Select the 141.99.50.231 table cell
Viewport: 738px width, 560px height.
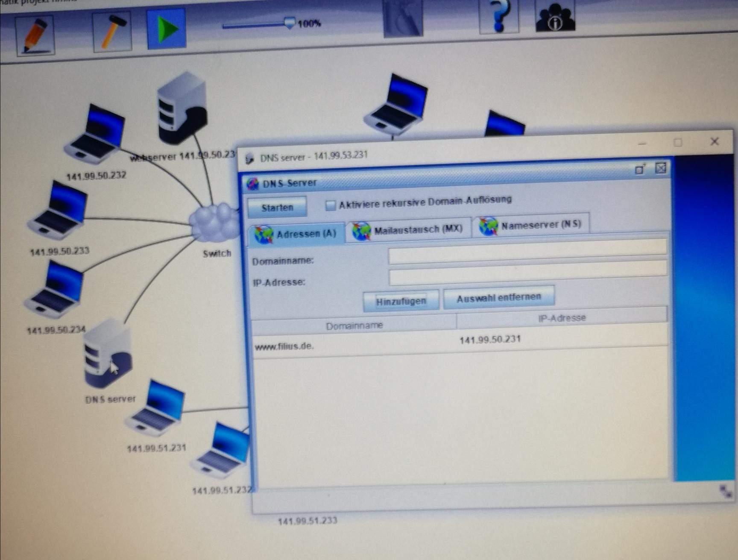(x=490, y=340)
